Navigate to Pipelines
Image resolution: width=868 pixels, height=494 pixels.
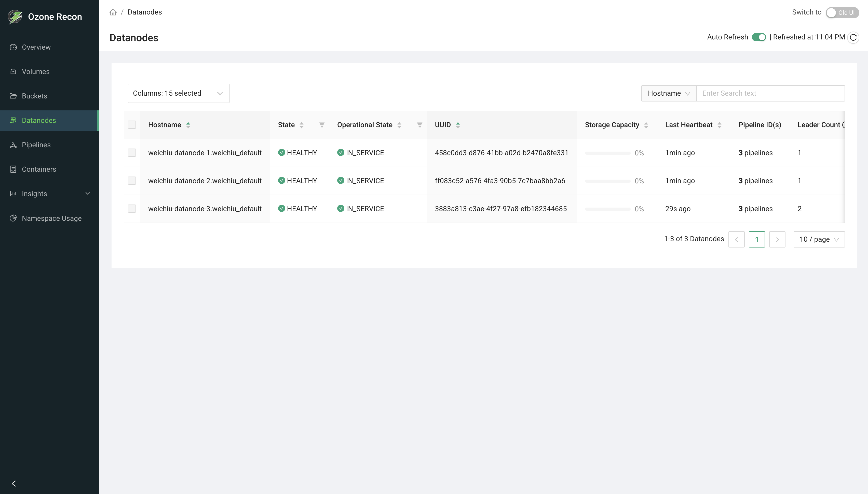click(36, 144)
